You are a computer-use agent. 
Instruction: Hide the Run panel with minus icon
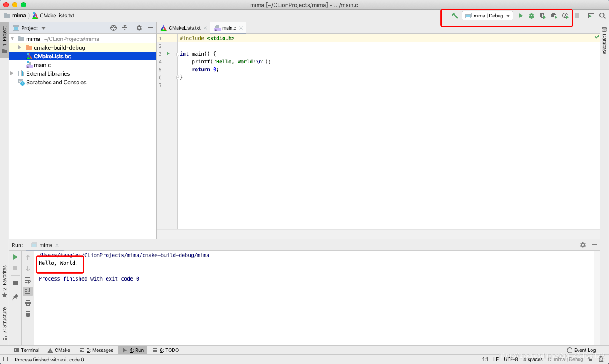pyautogui.click(x=594, y=245)
